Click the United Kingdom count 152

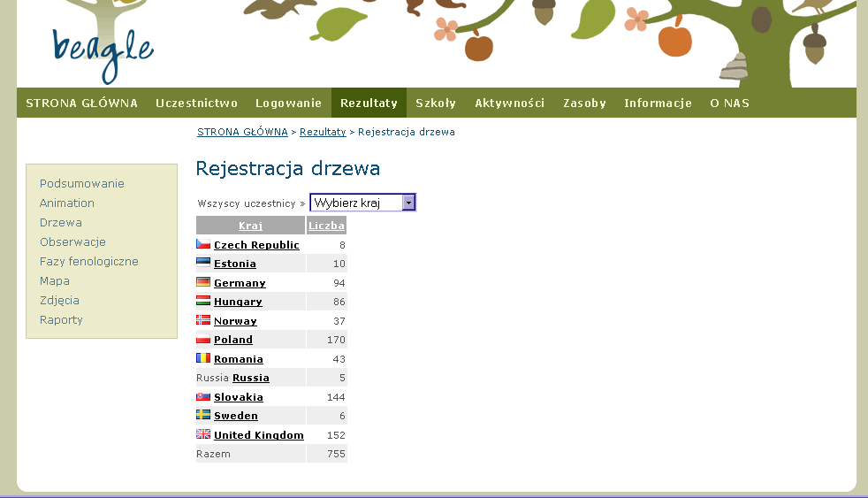[336, 435]
